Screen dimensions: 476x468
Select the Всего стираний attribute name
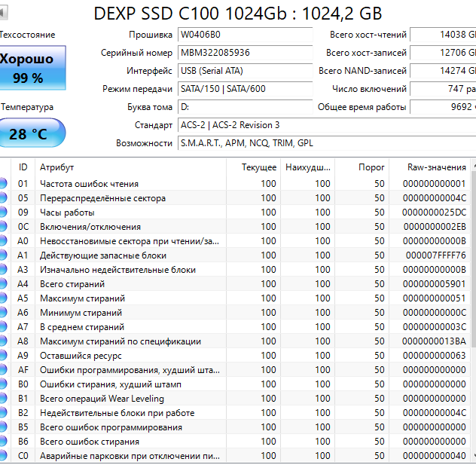point(72,283)
